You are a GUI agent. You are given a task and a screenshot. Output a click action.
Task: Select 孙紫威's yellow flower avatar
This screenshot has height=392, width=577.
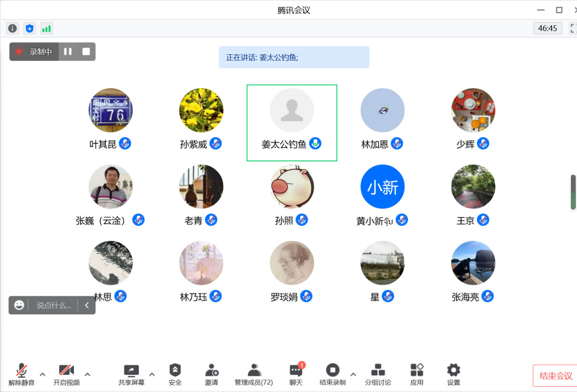[x=201, y=110]
